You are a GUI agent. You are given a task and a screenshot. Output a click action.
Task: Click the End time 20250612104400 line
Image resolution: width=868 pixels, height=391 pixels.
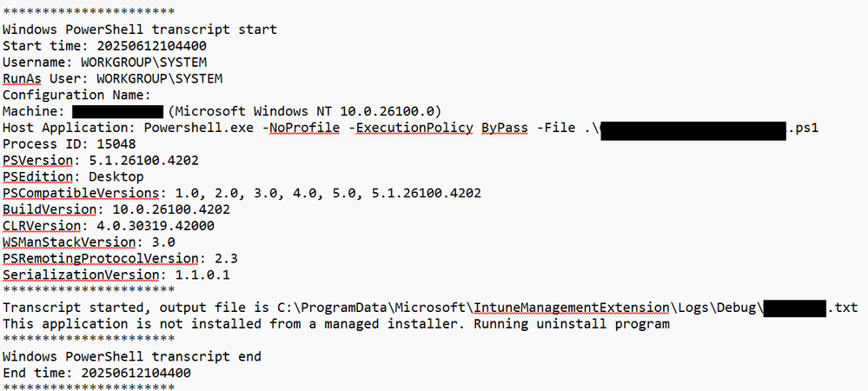[x=96, y=373]
